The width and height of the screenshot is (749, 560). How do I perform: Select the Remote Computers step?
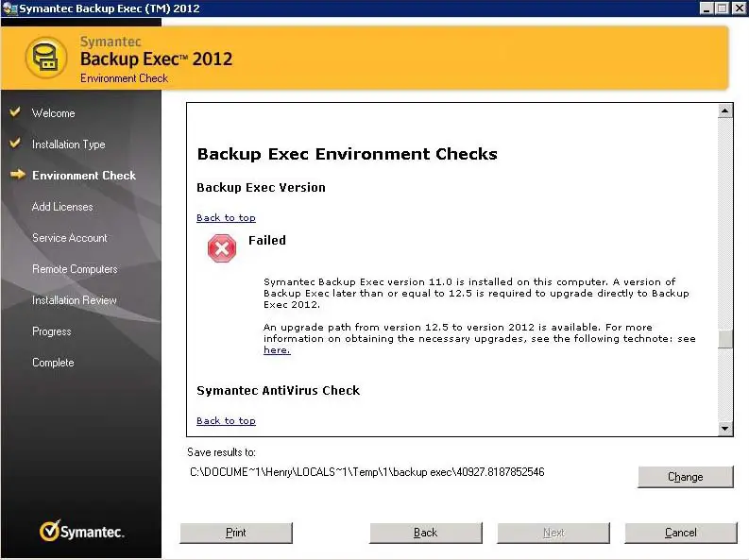[x=75, y=269]
